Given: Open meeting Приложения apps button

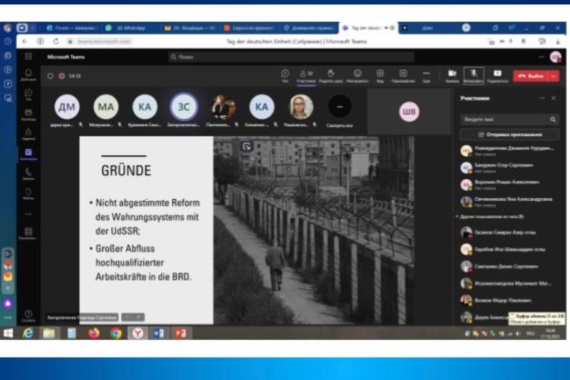Looking at the screenshot, I should (403, 76).
